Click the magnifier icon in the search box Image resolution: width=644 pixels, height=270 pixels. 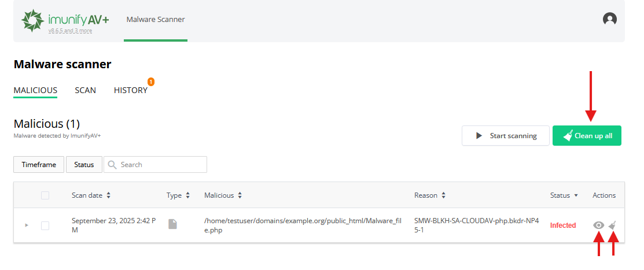[x=112, y=165]
